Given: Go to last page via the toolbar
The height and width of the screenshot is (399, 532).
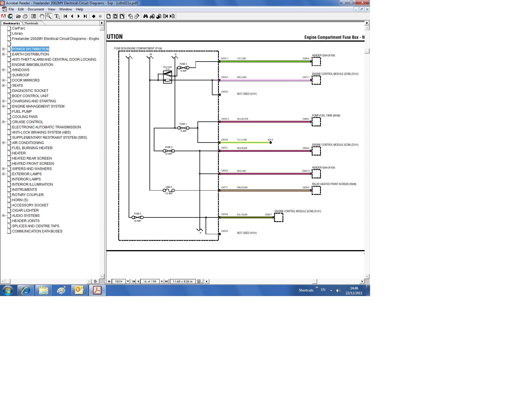Looking at the screenshot, I should pos(85,16).
